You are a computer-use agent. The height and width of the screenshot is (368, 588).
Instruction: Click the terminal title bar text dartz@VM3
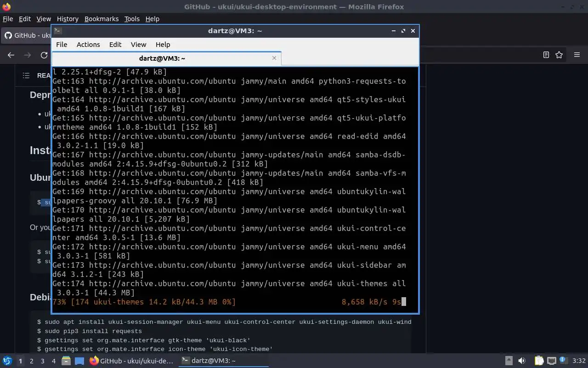235,31
